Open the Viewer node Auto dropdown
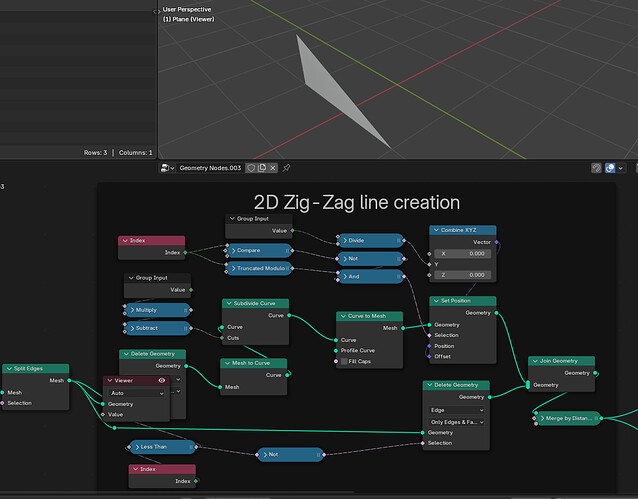 136,393
